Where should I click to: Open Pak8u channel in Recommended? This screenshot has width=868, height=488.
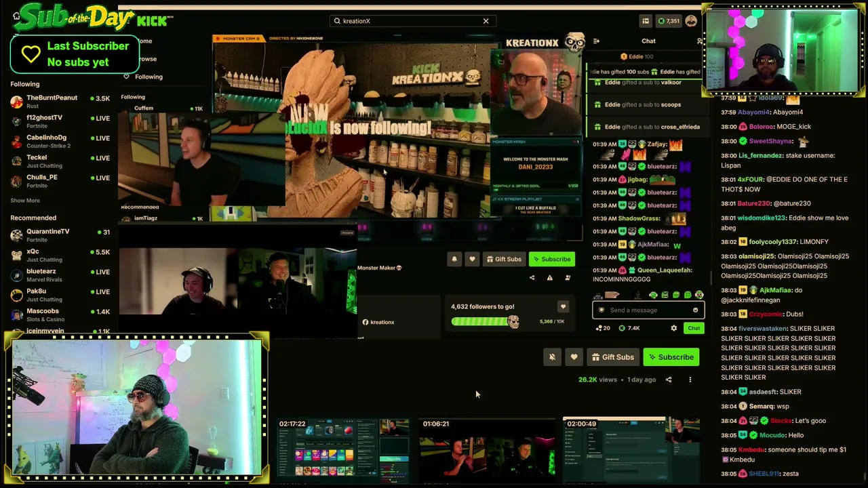click(60, 295)
